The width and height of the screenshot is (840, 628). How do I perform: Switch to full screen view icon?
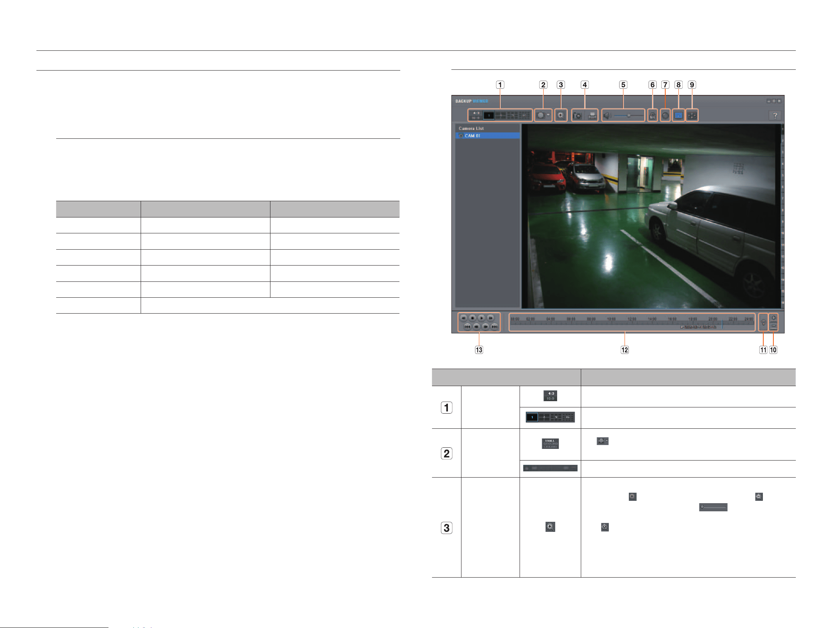(x=692, y=116)
